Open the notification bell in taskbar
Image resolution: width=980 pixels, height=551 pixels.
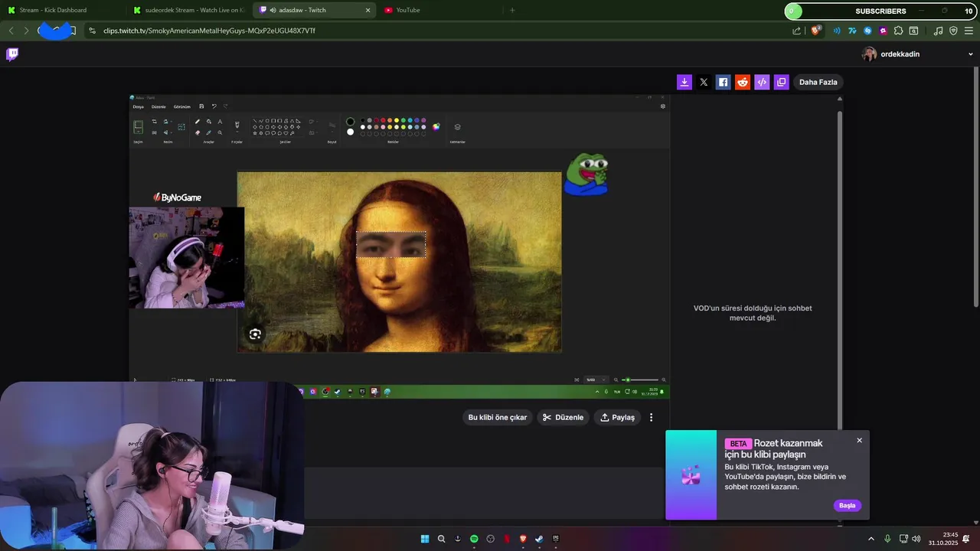(x=966, y=539)
